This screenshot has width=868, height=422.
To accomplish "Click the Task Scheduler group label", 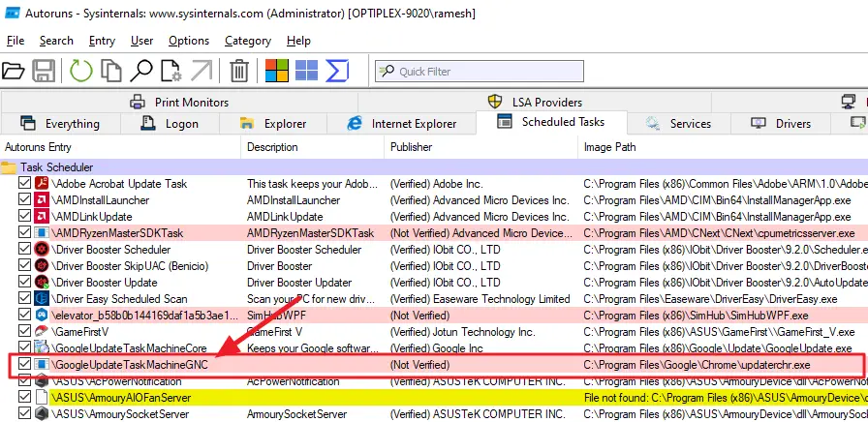I will tap(57, 167).
